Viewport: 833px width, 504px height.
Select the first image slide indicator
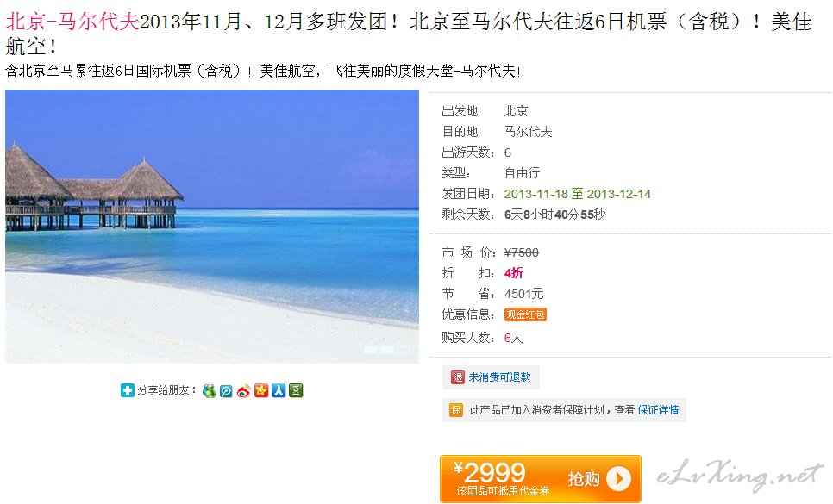tap(371, 350)
